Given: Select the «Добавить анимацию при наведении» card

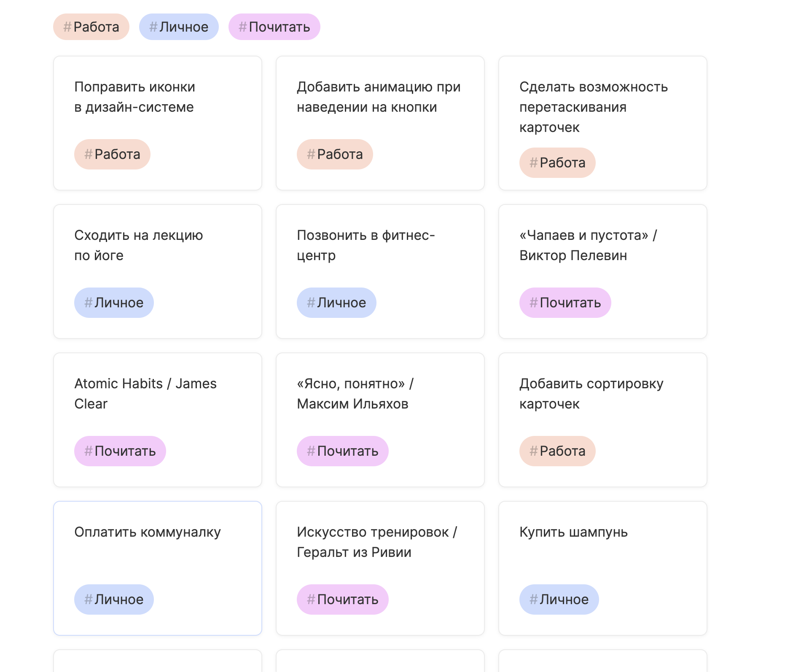Looking at the screenshot, I should pos(379,97).
